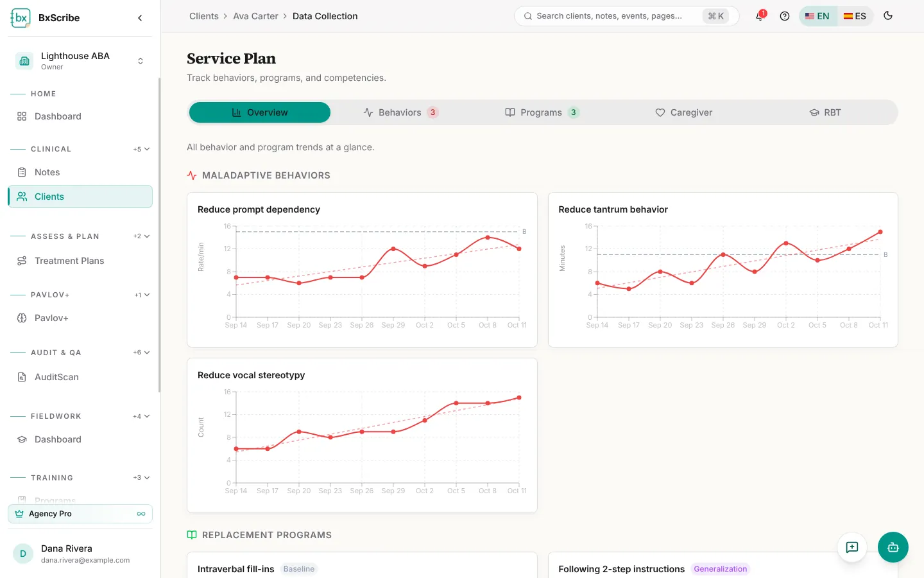Click the Intraverbal fill-ins program title

[235, 569]
